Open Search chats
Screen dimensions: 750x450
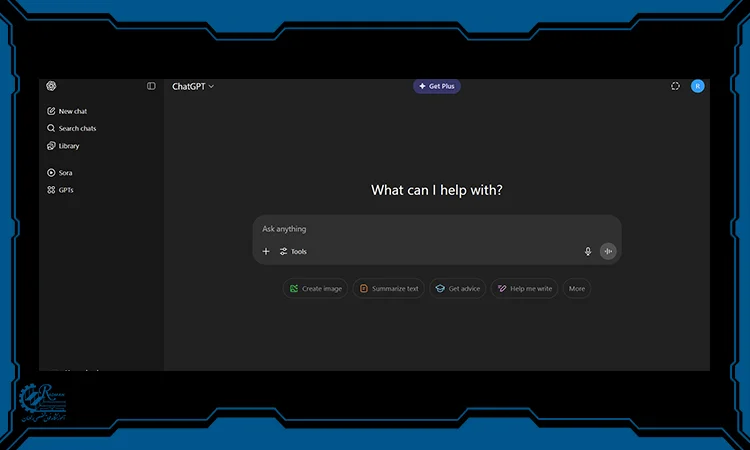point(71,128)
